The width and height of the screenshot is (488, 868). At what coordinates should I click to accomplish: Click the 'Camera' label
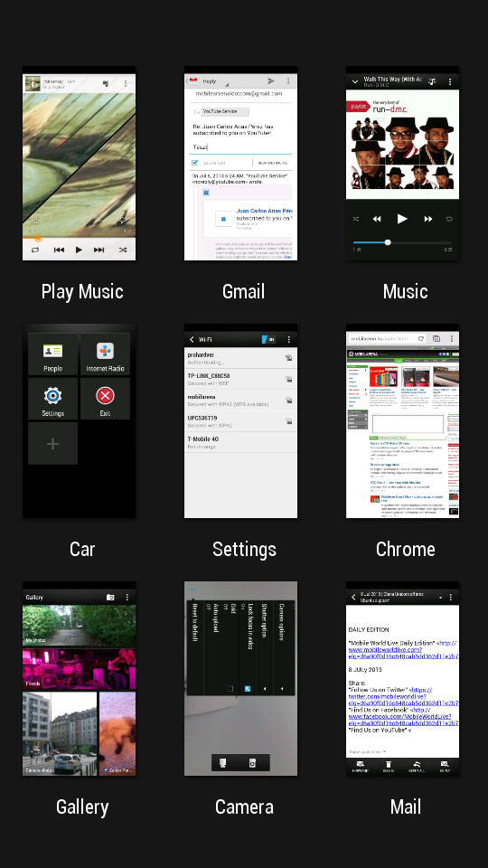coord(244,807)
